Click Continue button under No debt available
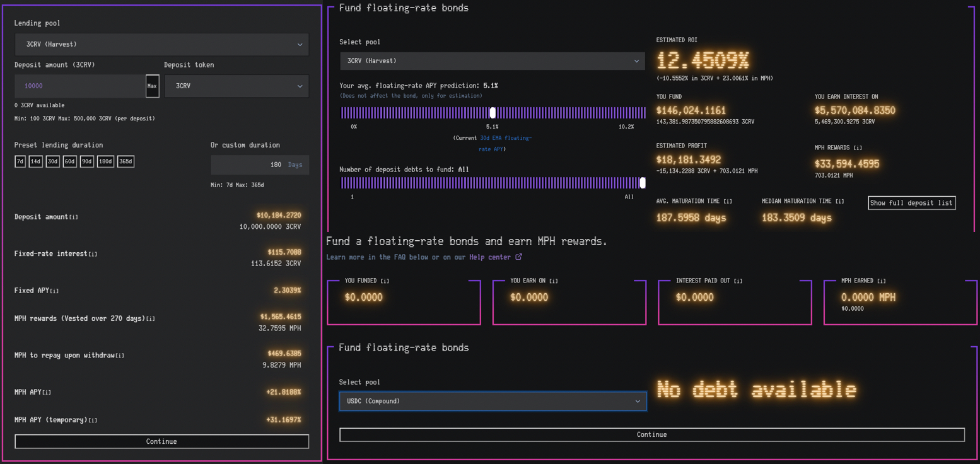980x464 pixels. tap(652, 434)
